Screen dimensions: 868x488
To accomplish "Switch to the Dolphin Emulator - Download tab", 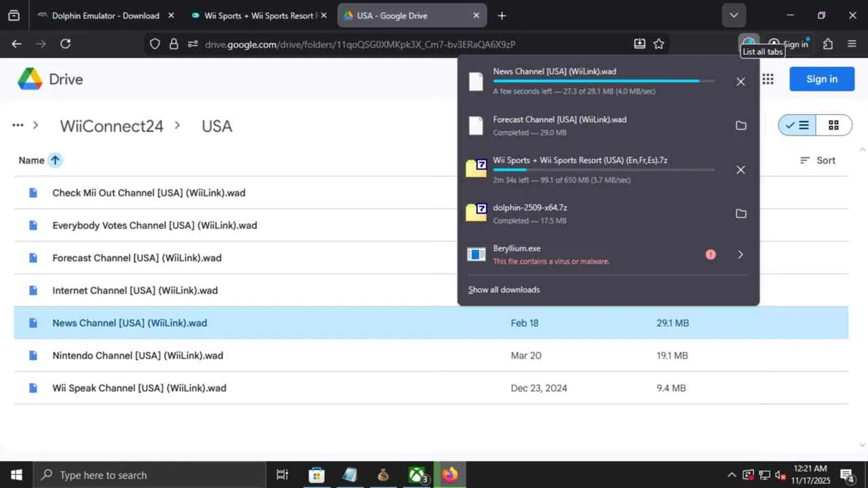I will (105, 16).
